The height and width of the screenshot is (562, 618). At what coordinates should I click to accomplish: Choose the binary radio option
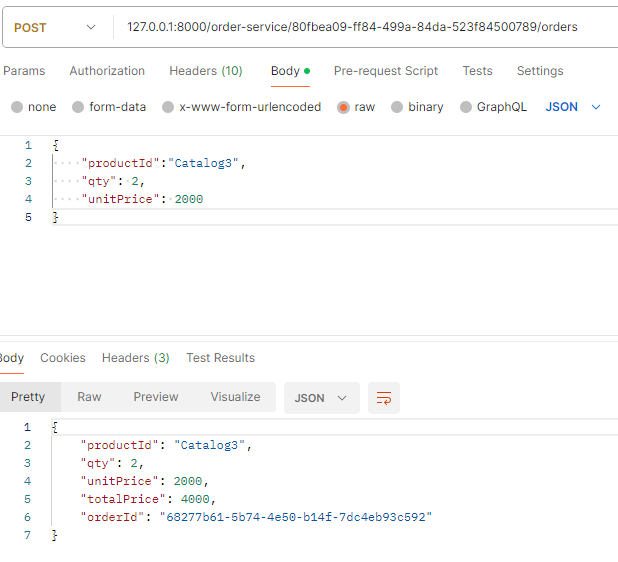pyautogui.click(x=397, y=107)
